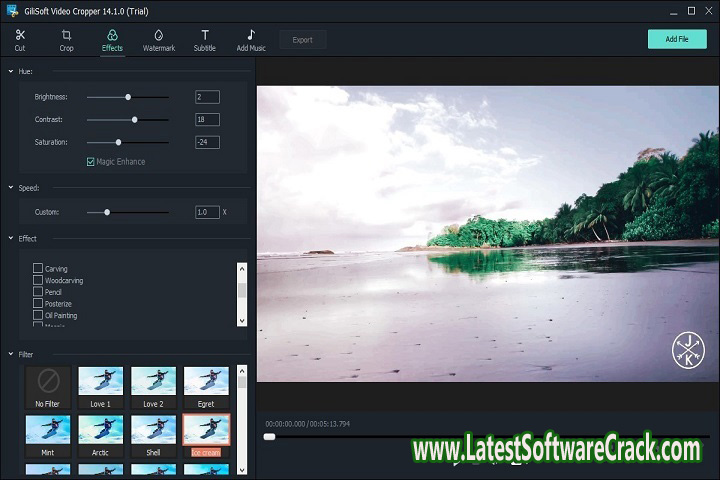The width and height of the screenshot is (720, 480).
Task: Choose the Arctic filter thumbnail
Action: click(x=101, y=429)
